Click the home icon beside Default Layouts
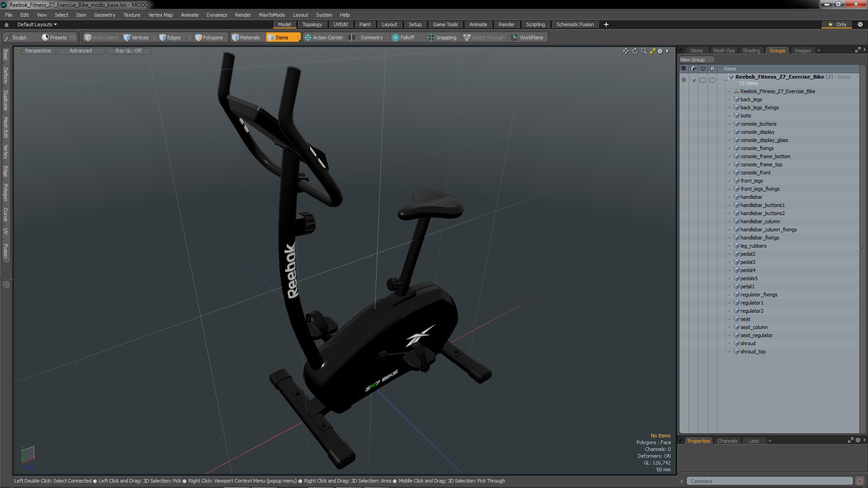 (x=6, y=24)
